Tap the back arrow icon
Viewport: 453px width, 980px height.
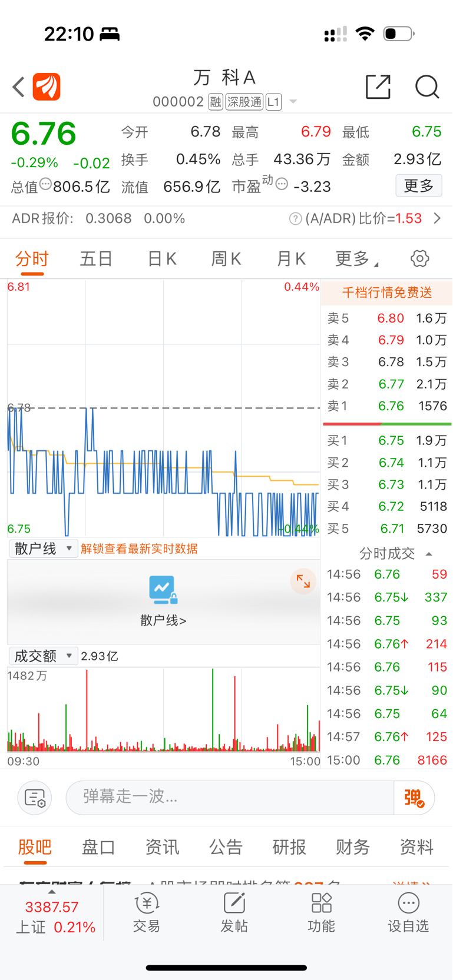point(19,87)
